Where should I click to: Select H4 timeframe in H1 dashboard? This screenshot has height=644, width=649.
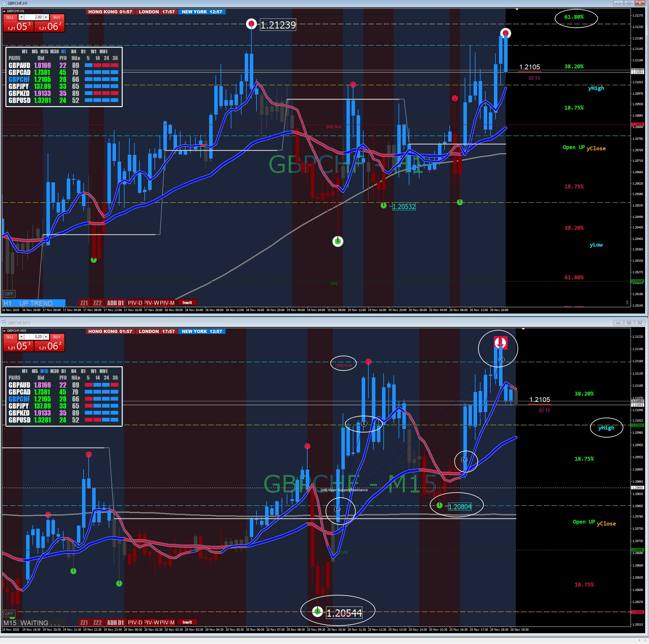[73, 52]
